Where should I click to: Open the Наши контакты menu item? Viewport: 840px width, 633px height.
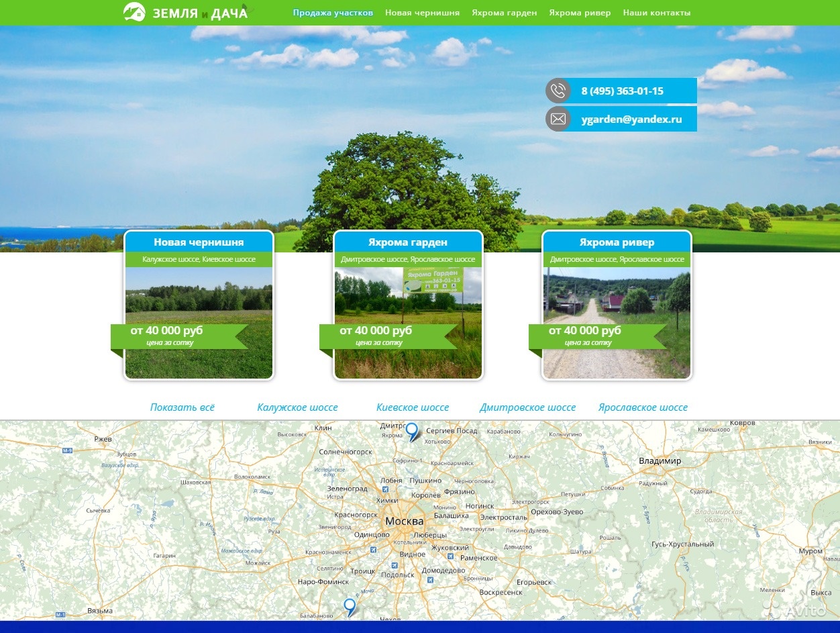[657, 13]
